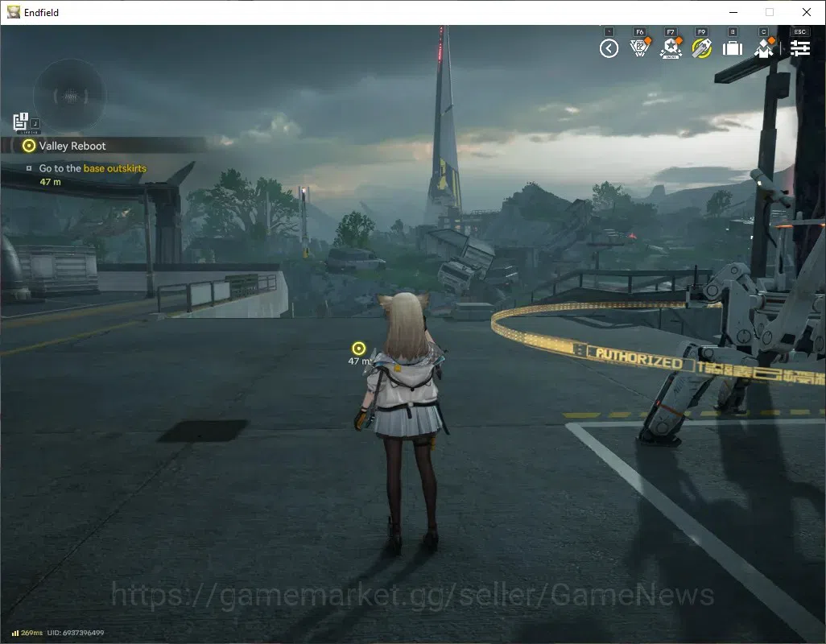Click the UID number text
Image resolution: width=826 pixels, height=644 pixels.
(x=76, y=633)
